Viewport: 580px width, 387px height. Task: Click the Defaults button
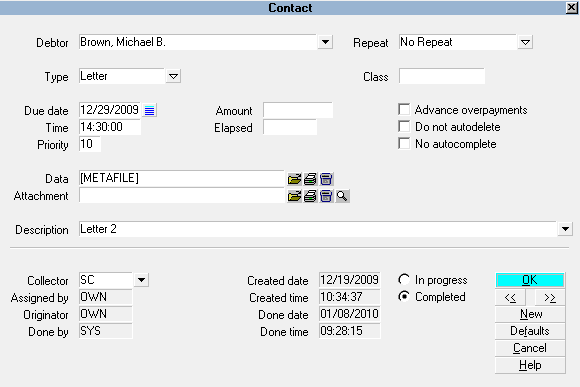pyautogui.click(x=530, y=331)
